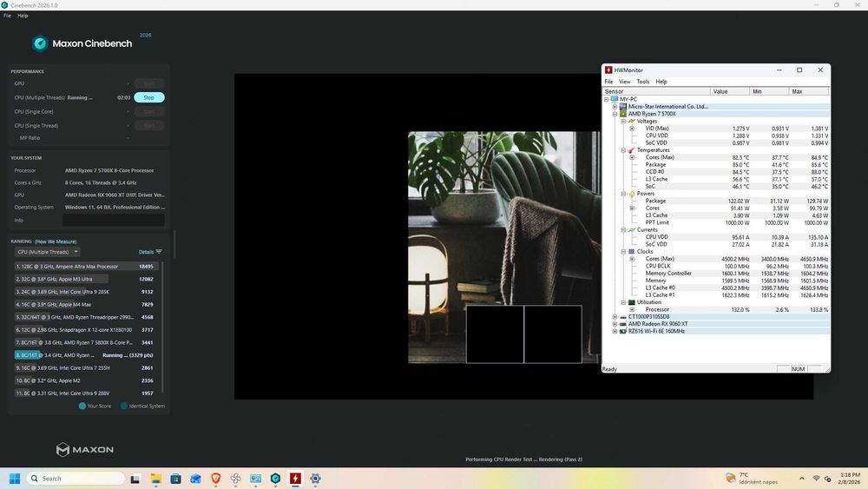Select the Apple M3 Ultra ranking entry
This screenshot has height=489, width=868.
click(x=86, y=279)
